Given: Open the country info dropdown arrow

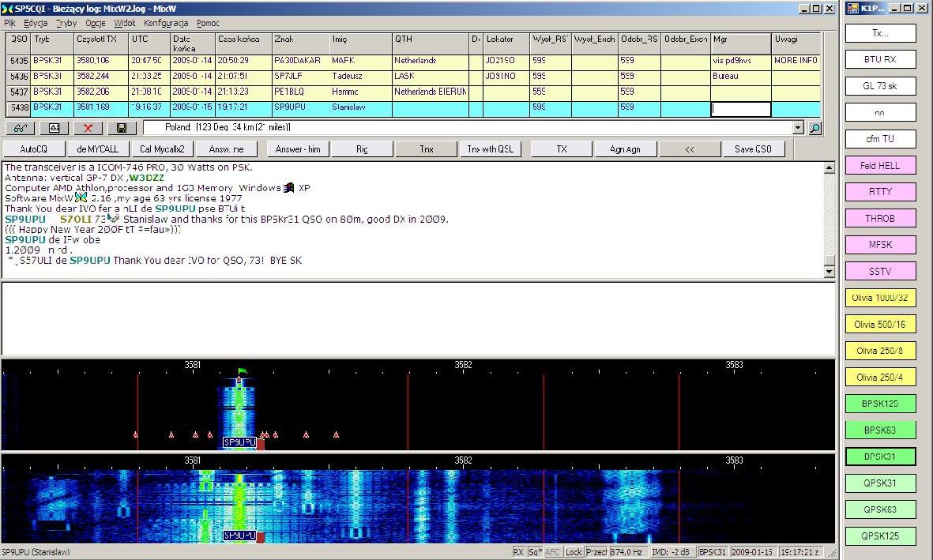Looking at the screenshot, I should 798,127.
